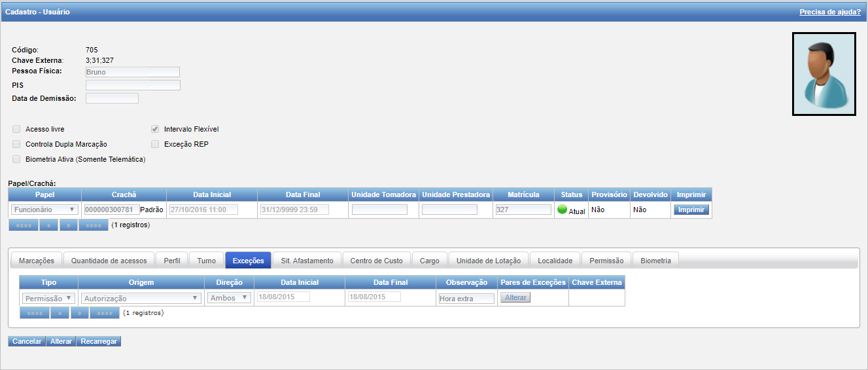Viewport: 868px width, 370px height.
Task: Click the badge Data Final field 31/12/9999 23:59
Action: click(x=294, y=210)
